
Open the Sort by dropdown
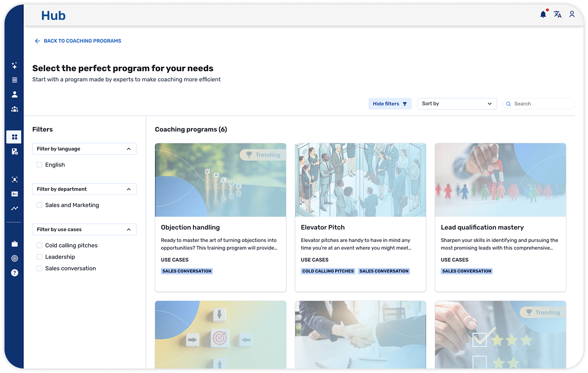456,104
